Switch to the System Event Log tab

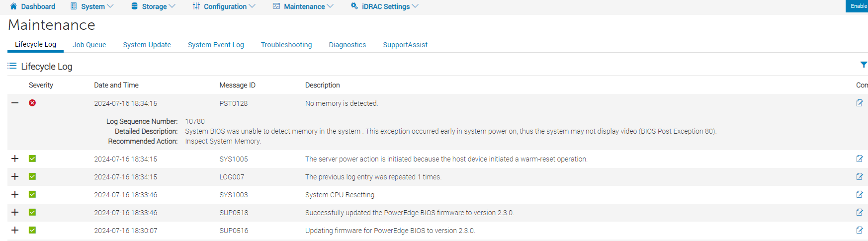[216, 45]
